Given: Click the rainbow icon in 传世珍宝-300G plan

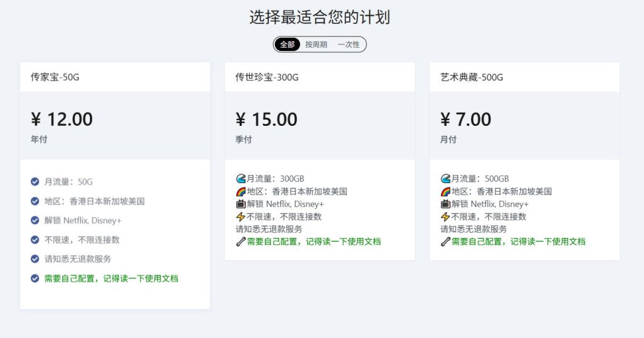Looking at the screenshot, I should click(x=241, y=191).
